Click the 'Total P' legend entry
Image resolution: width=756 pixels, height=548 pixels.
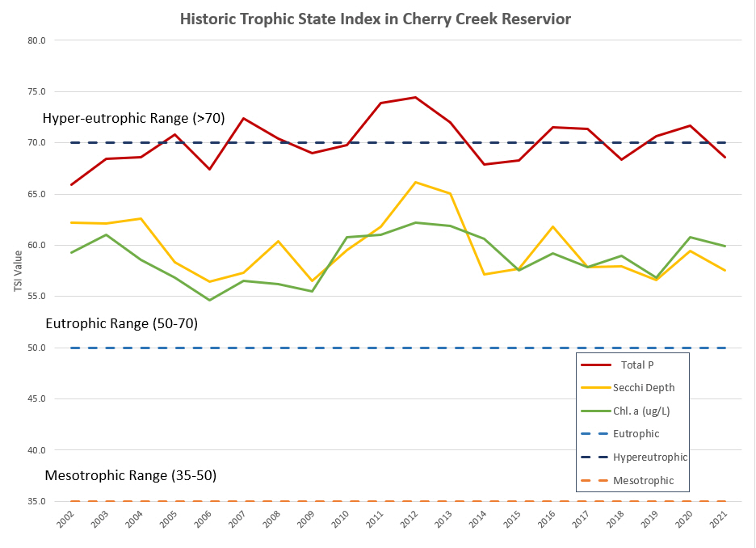(637, 365)
